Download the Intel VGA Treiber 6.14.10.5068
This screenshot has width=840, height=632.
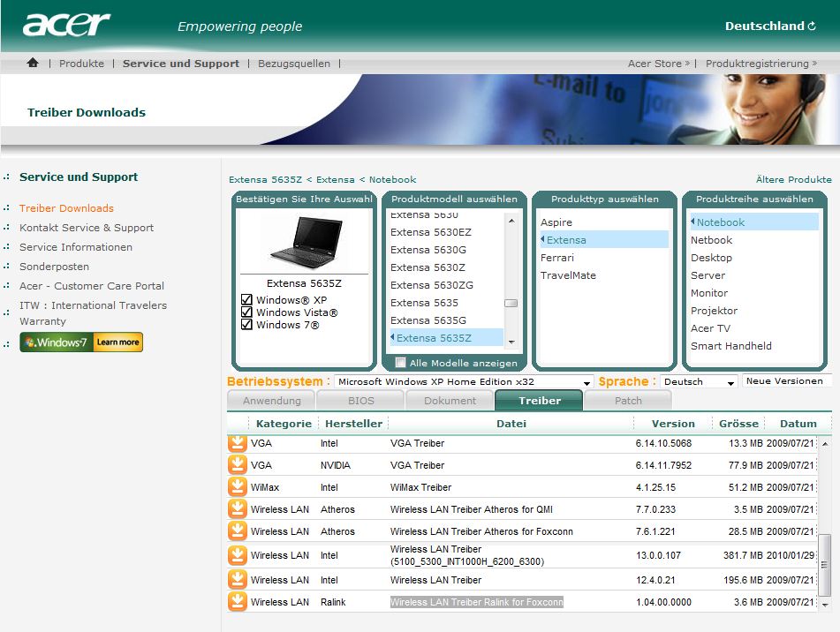tap(238, 443)
